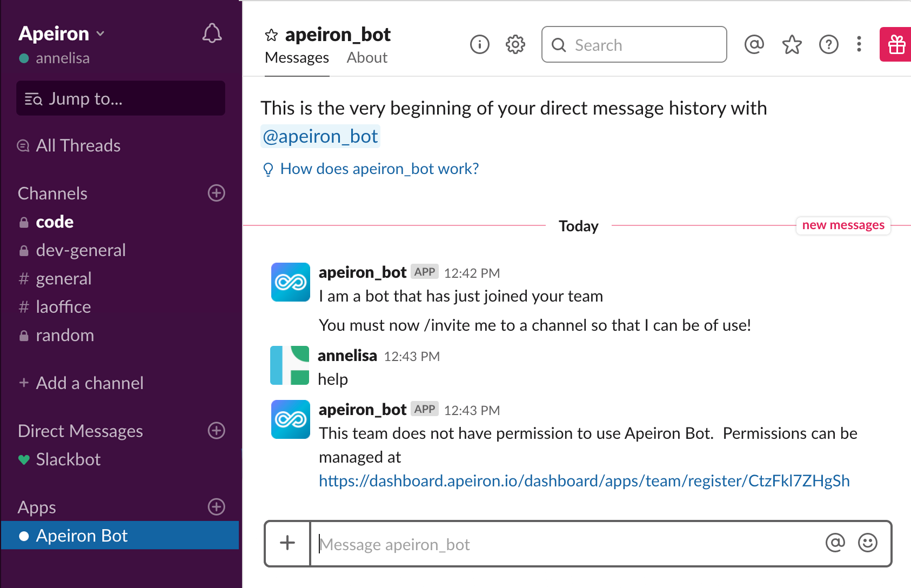Image resolution: width=911 pixels, height=588 pixels.
Task: Click the Channels section header
Action: pos(52,193)
